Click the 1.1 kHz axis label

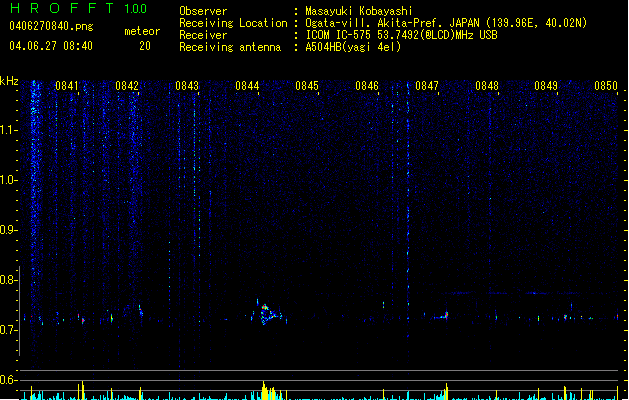8,130
